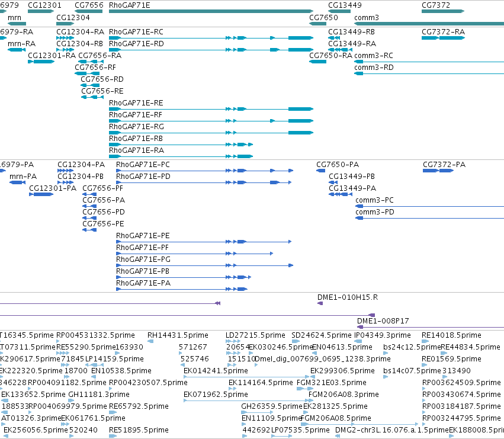Click EST GH11181.3prime
Viewport: 504px width, 439px height.
point(71,400)
